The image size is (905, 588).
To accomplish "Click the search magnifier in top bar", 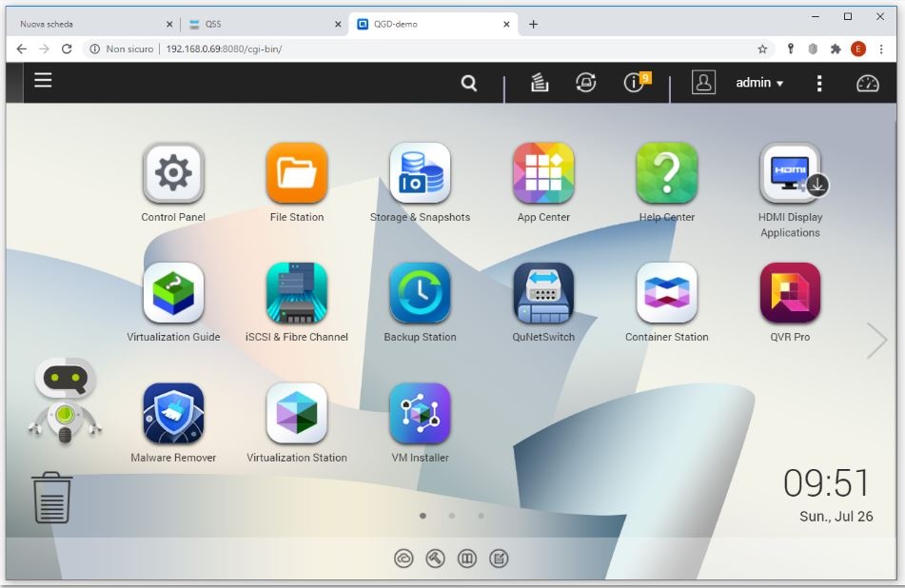I will [469, 84].
